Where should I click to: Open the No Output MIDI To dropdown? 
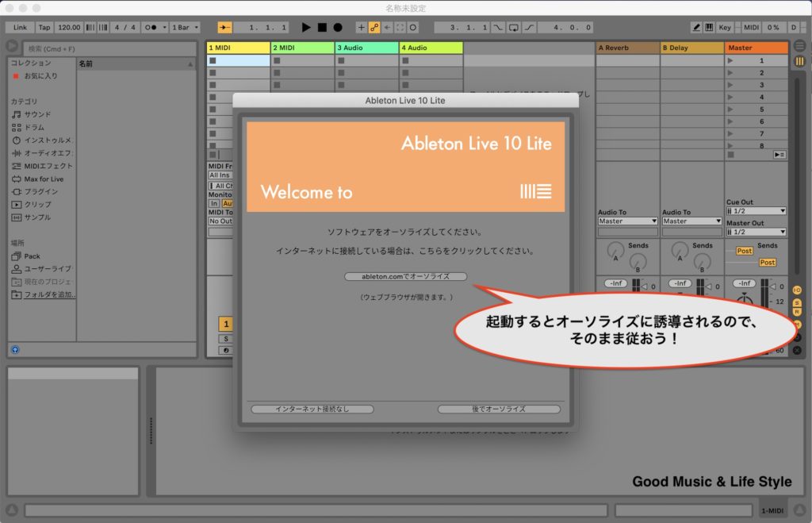coord(220,221)
